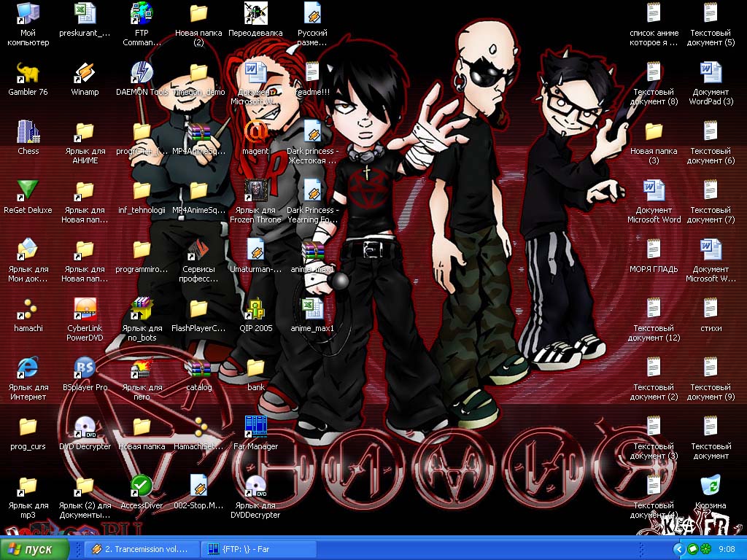Open Мой компьютер icon
Viewport: 747px width, 560px height.
(28, 15)
